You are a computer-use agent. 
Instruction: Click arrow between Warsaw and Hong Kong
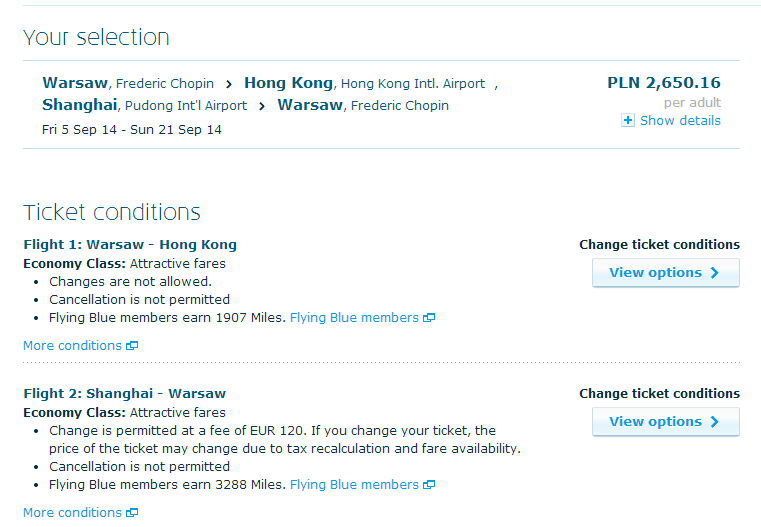coord(229,84)
